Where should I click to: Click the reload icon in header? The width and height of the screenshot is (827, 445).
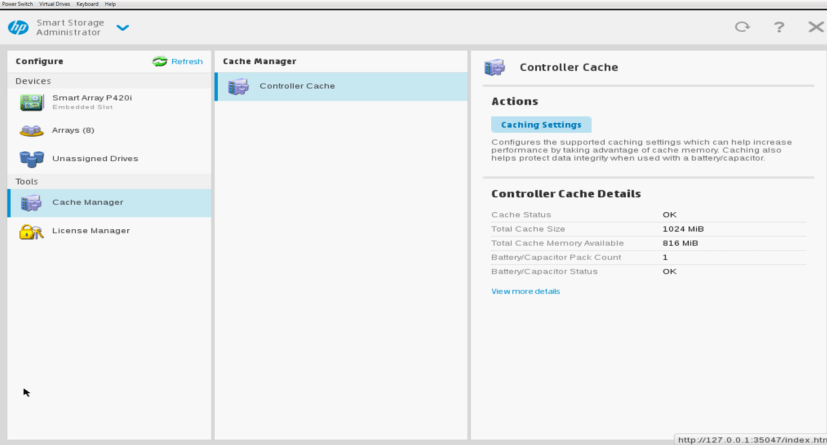pos(742,27)
